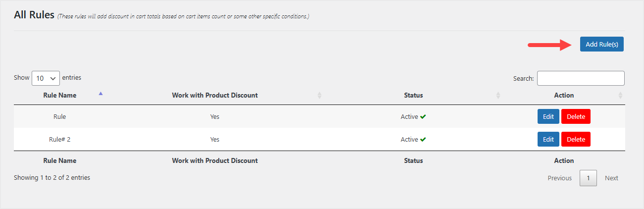Click the Work with Product Discount header

215,95
